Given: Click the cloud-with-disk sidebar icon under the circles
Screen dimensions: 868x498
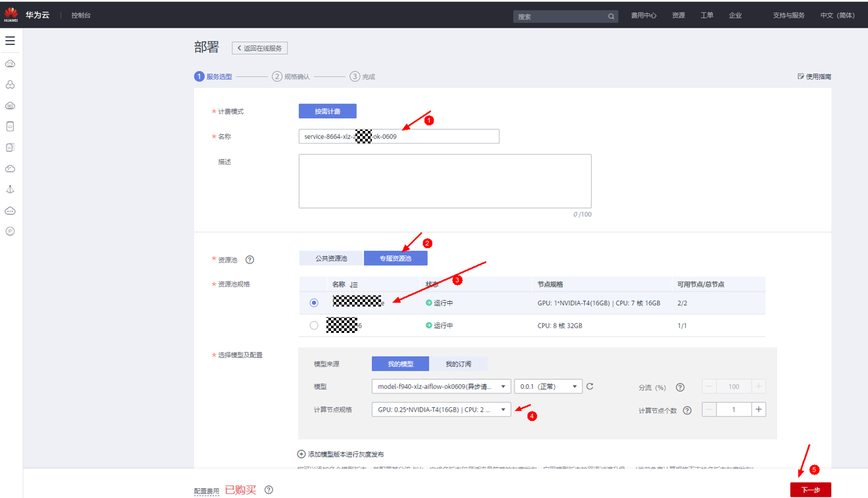Looking at the screenshot, I should tap(10, 106).
